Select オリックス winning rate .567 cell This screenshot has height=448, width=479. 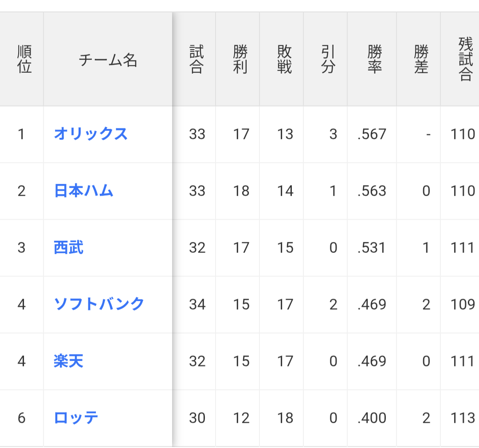point(372,134)
